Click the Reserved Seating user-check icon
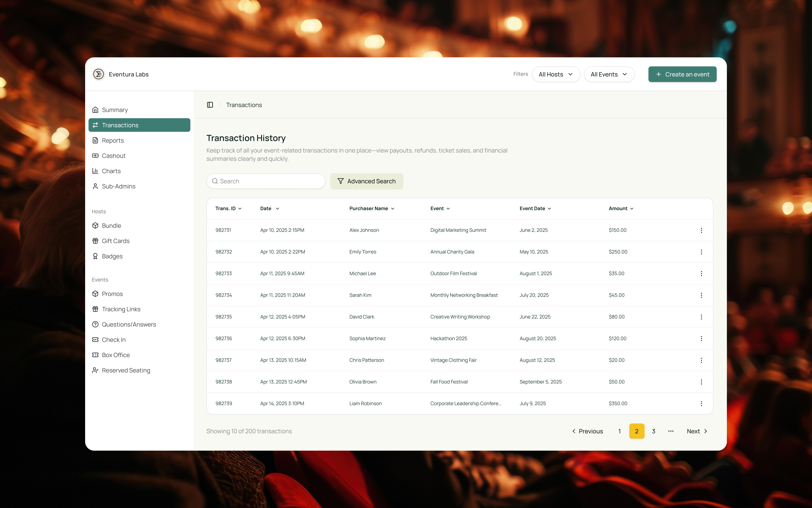Image resolution: width=812 pixels, height=508 pixels. coord(95,370)
